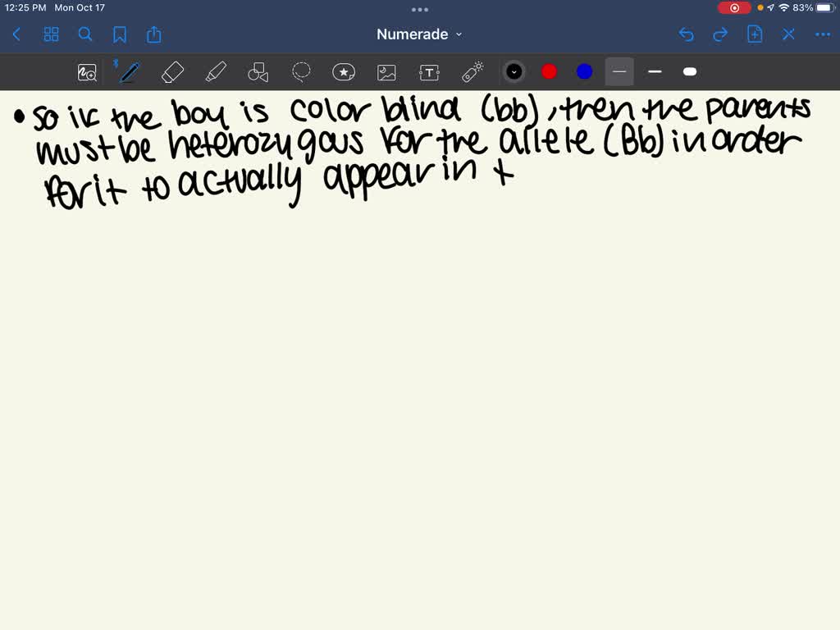Select the Pen tool

(129, 72)
